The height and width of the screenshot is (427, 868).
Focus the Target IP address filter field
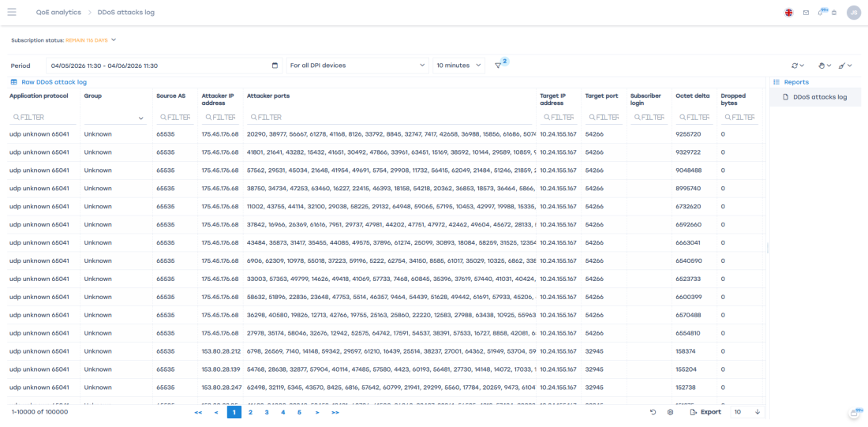pyautogui.click(x=559, y=118)
